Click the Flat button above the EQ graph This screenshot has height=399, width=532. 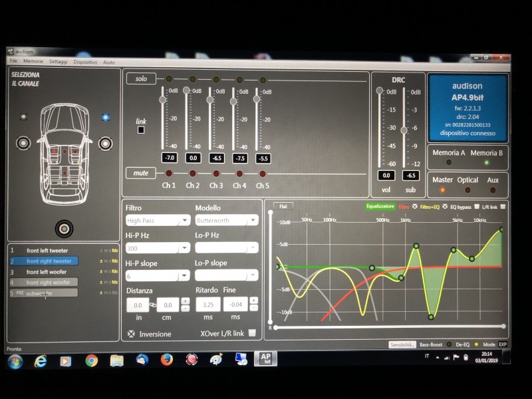[x=283, y=206]
